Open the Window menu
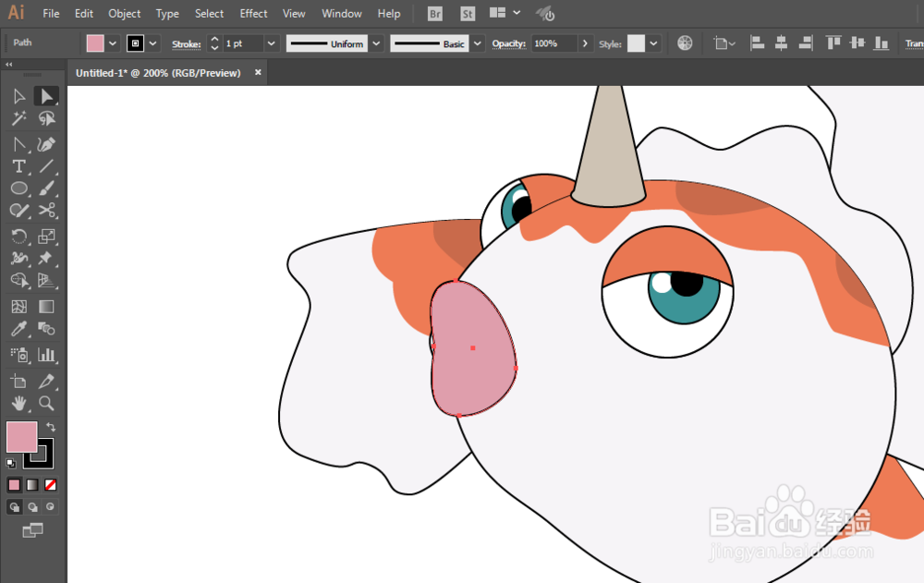The width and height of the screenshot is (924, 583). click(342, 14)
